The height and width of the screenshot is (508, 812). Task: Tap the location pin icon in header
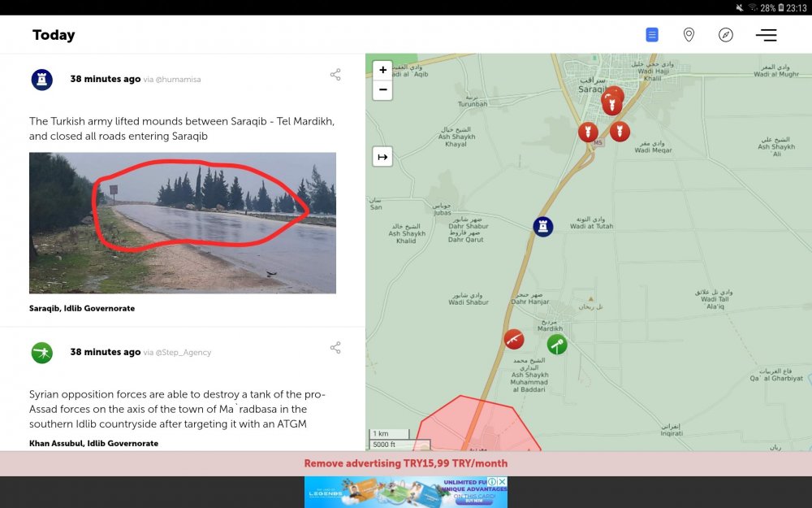pyautogui.click(x=689, y=35)
